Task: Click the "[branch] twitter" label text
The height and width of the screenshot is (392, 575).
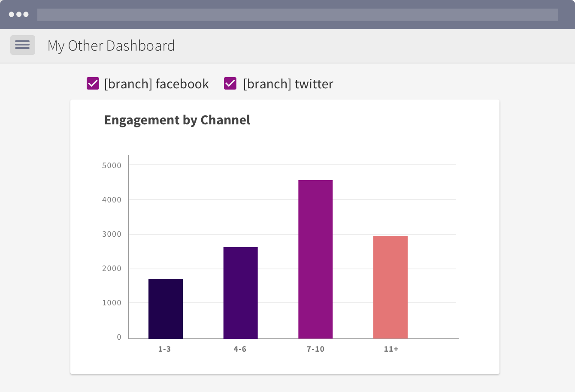Action: click(x=288, y=84)
